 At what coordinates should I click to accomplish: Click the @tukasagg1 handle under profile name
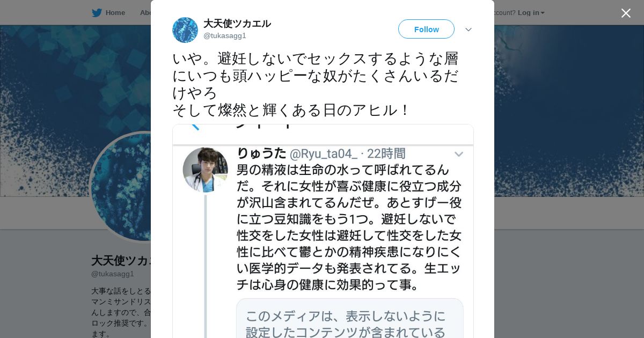click(x=113, y=274)
